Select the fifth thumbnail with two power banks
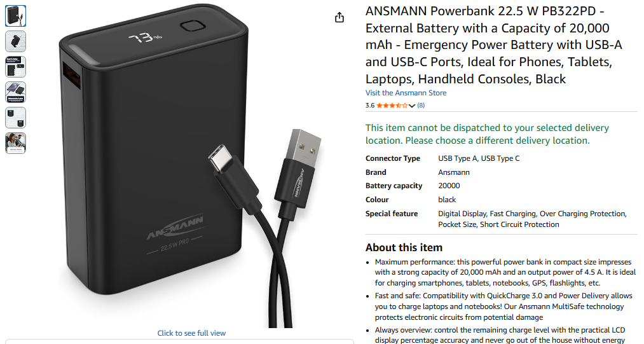Viewport: 644px width, 344px height. (16, 118)
